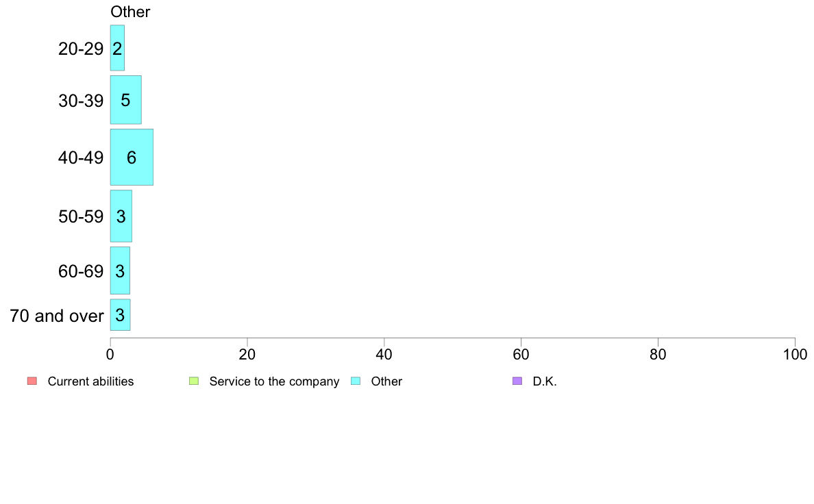
Task: Click the green Service to the company swatch
Action: [x=194, y=381]
